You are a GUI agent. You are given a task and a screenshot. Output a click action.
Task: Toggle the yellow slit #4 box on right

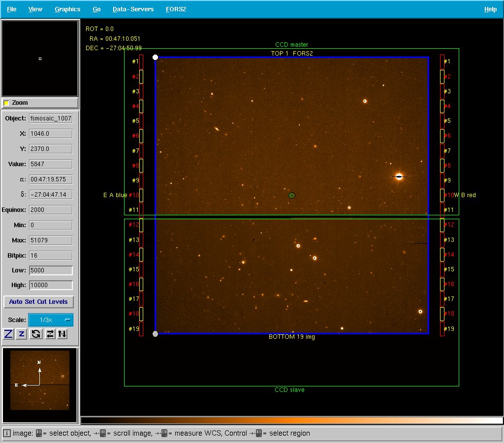pyautogui.click(x=442, y=106)
